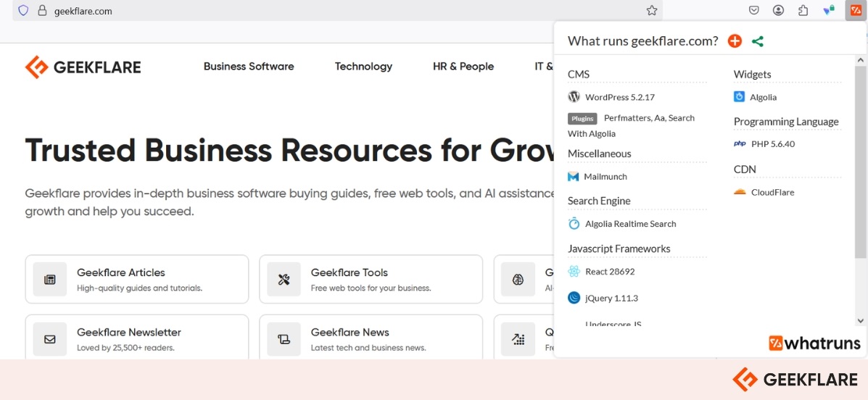Viewport: 868px width, 400px height.
Task: Click the Geekflare Newsletter envelope icon
Action: coord(50,339)
